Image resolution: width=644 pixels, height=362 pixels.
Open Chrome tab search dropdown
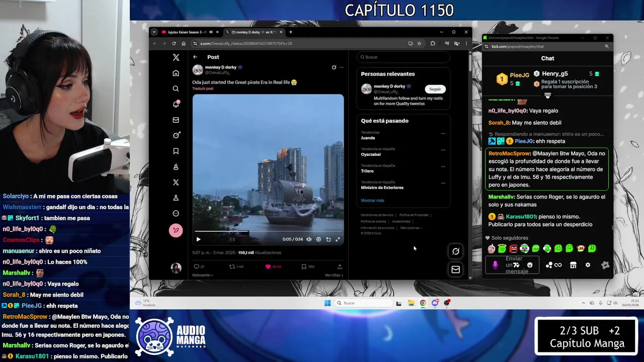tap(155, 32)
